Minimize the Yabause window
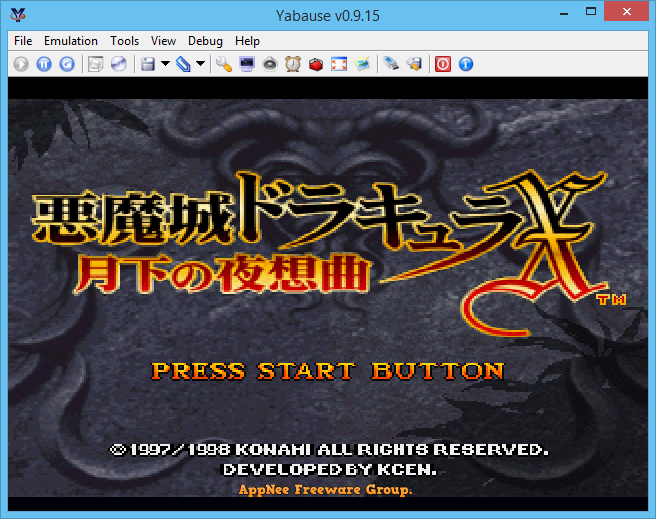This screenshot has height=519, width=656. click(x=564, y=12)
